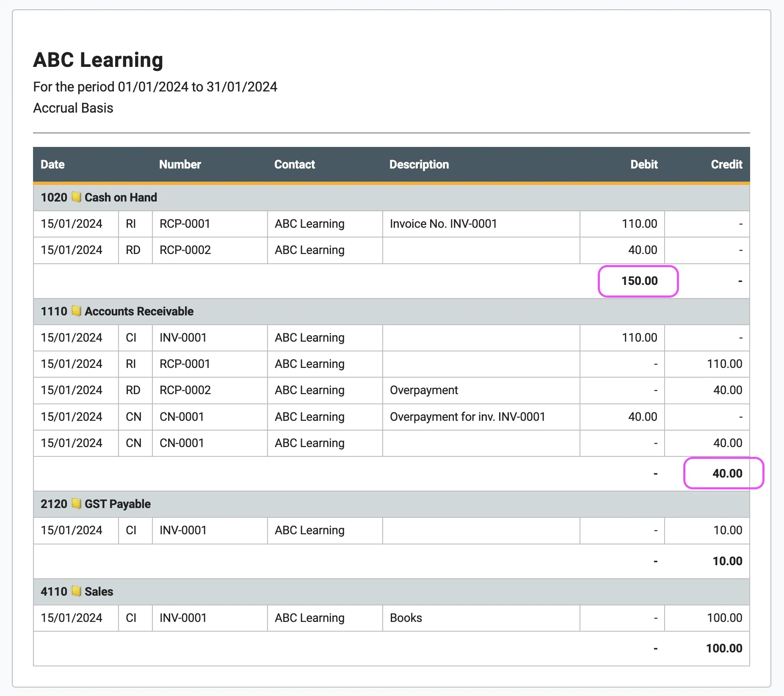This screenshot has width=784, height=696.
Task: Click the ABC Learning contact in the GST Payable row
Action: click(309, 530)
